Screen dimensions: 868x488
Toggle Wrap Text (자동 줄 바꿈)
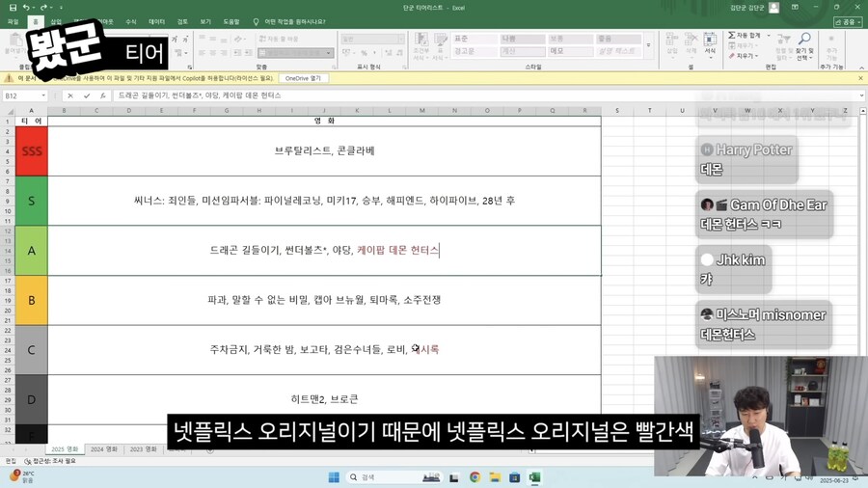click(x=279, y=39)
